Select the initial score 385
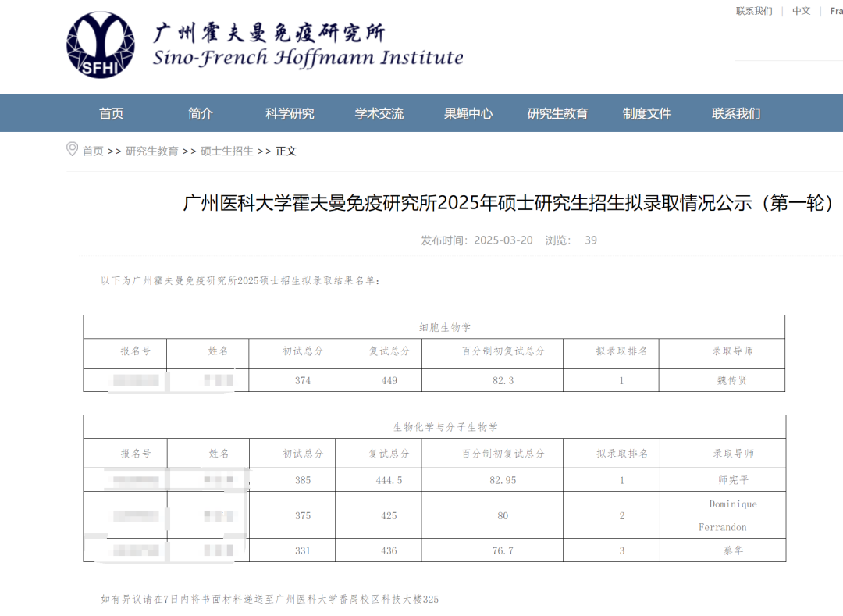Screen dimensions: 843x616 pyautogui.click(x=303, y=480)
